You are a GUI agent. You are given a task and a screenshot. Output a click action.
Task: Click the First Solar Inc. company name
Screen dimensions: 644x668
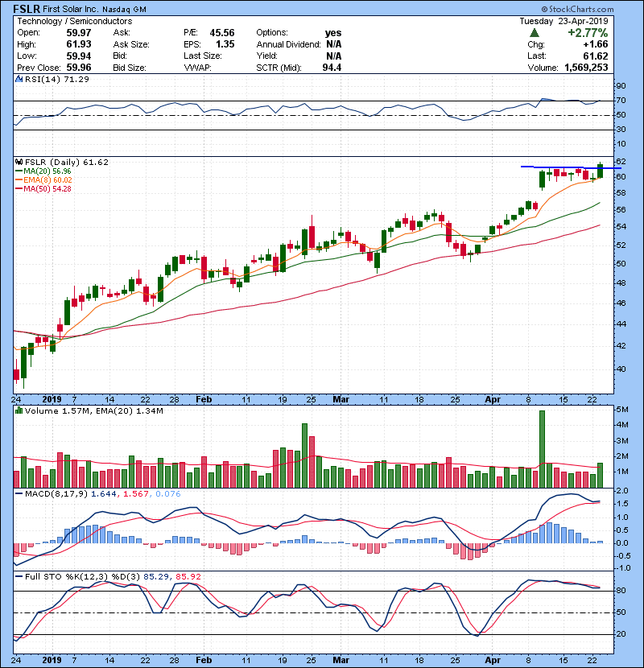point(71,10)
